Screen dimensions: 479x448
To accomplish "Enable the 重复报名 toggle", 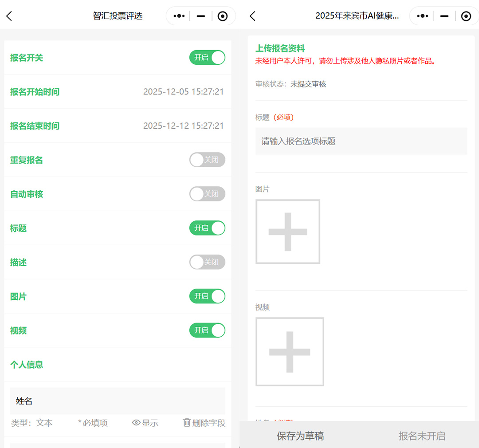I will 207,160.
